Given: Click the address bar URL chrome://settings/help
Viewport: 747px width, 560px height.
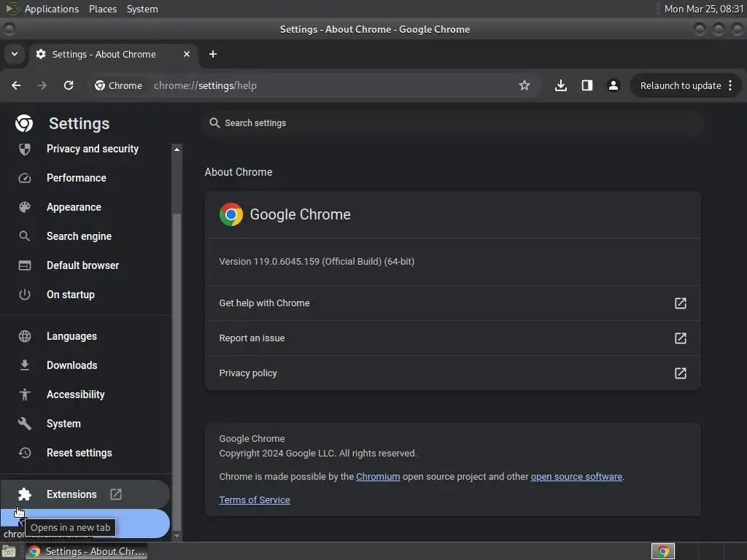Looking at the screenshot, I should click(x=205, y=86).
